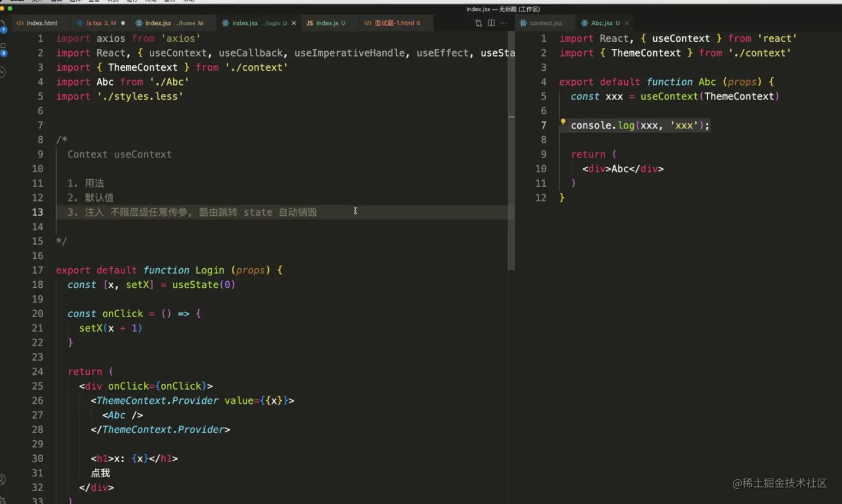Viewport: 842px width, 504px height.
Task: Place cursor on line 13 comment text
Action: coord(192,212)
